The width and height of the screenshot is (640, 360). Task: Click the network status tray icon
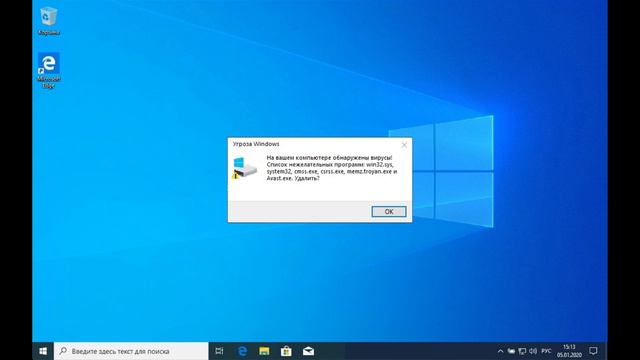(x=522, y=351)
